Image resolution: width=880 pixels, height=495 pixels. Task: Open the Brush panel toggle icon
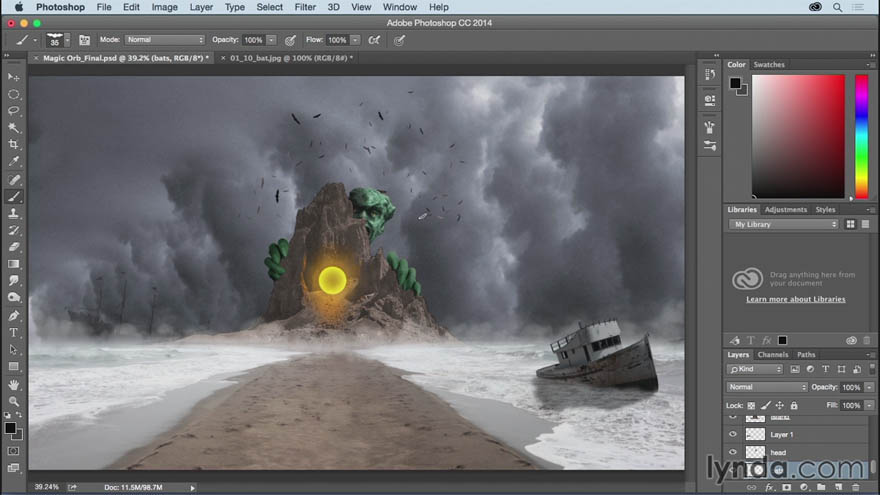[84, 40]
